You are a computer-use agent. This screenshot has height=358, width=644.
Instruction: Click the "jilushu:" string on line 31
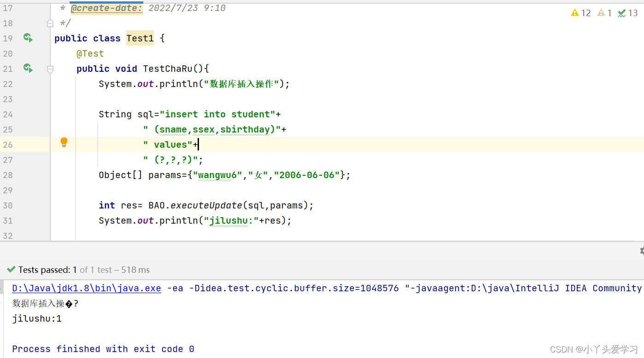pos(231,220)
